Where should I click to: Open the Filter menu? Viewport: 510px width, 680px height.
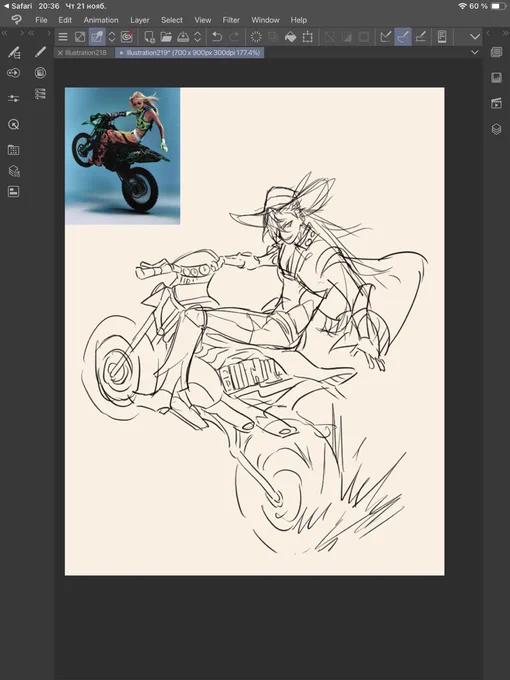231,20
